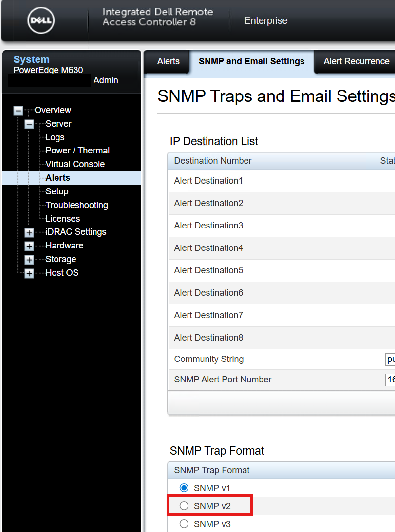The width and height of the screenshot is (395, 532).
Task: Open Virtual Console page
Action: point(75,164)
